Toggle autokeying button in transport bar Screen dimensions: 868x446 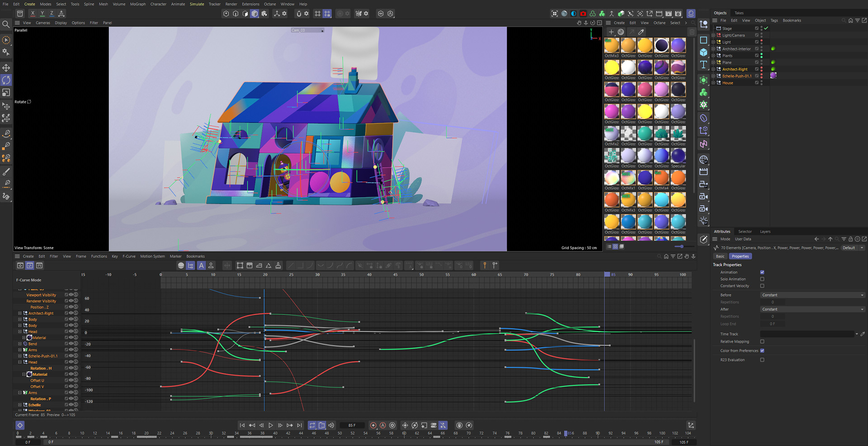tap(383, 425)
